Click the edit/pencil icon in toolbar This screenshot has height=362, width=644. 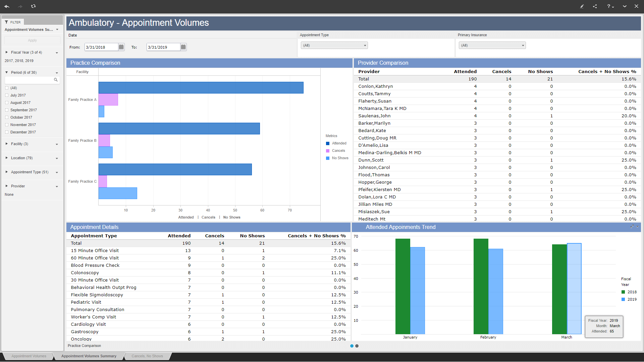tap(582, 6)
